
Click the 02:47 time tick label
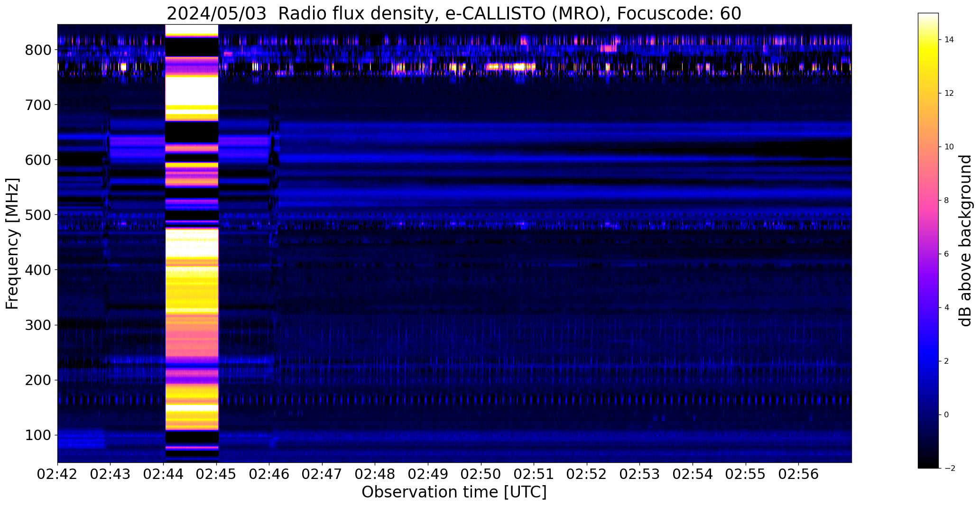point(323,474)
